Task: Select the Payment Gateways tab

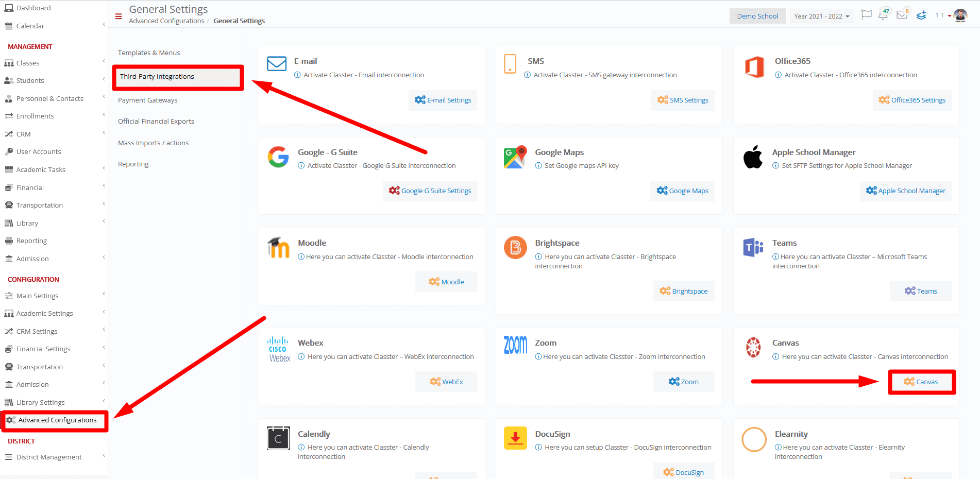Action: coord(148,100)
